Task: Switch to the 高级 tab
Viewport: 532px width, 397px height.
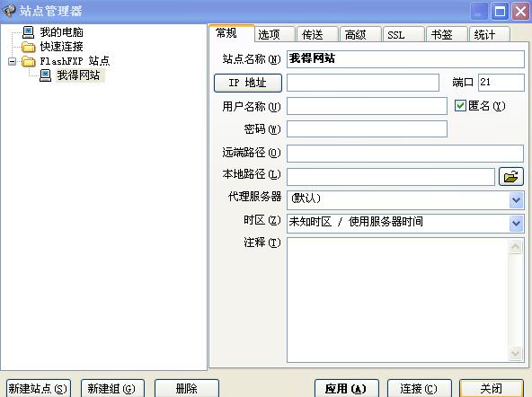Action: [x=360, y=35]
